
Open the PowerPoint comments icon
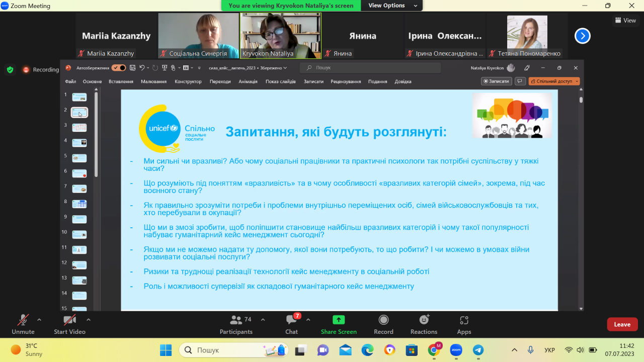pos(520,81)
